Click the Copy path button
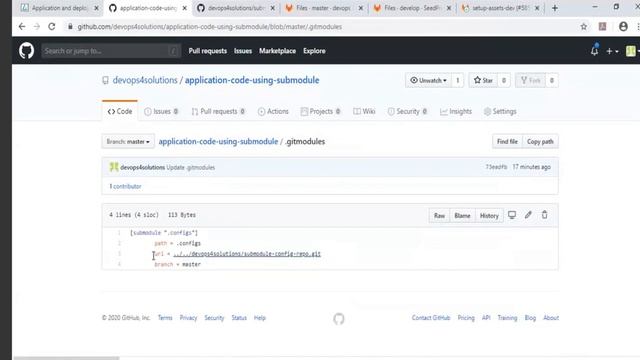 click(540, 142)
